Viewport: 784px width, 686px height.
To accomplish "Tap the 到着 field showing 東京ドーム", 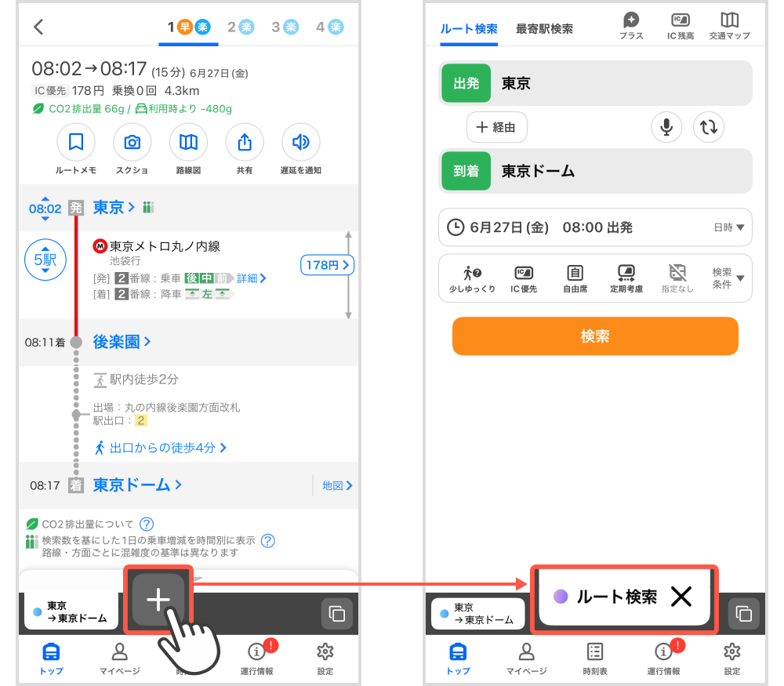I will tap(595, 171).
